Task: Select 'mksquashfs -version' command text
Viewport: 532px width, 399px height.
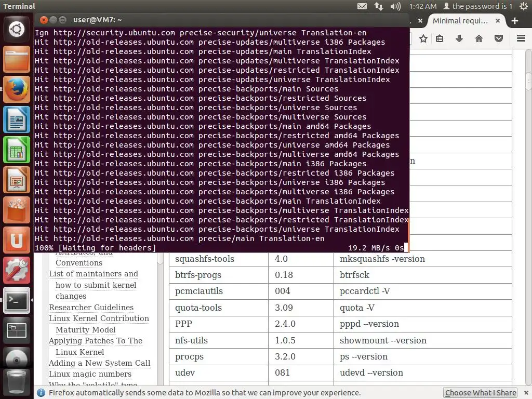Action: 382,259
